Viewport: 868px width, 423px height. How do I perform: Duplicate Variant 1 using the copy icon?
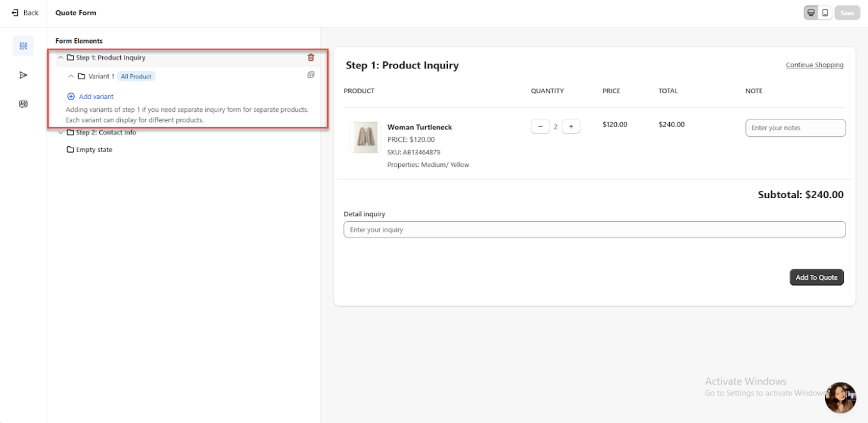[x=311, y=75]
